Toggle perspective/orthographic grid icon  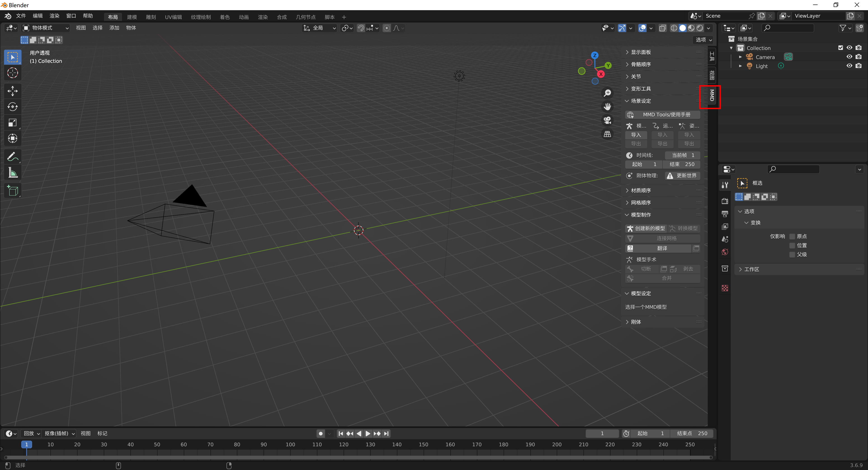[x=607, y=134]
